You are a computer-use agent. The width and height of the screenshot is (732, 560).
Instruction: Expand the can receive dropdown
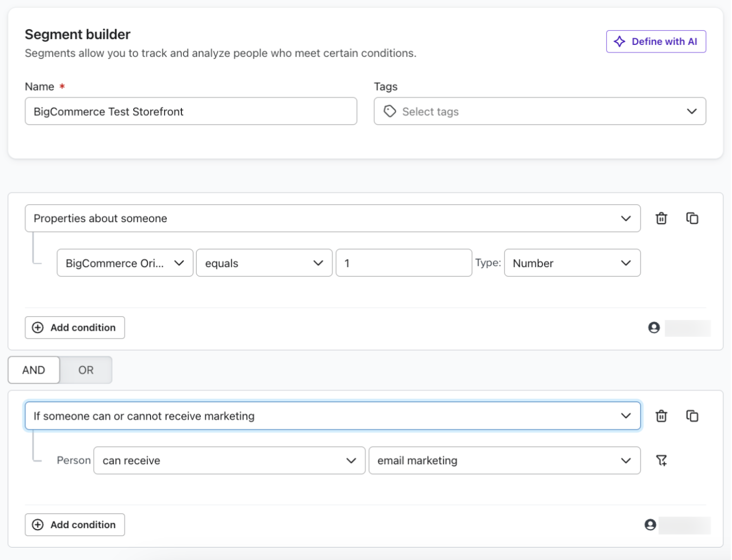pos(229,460)
